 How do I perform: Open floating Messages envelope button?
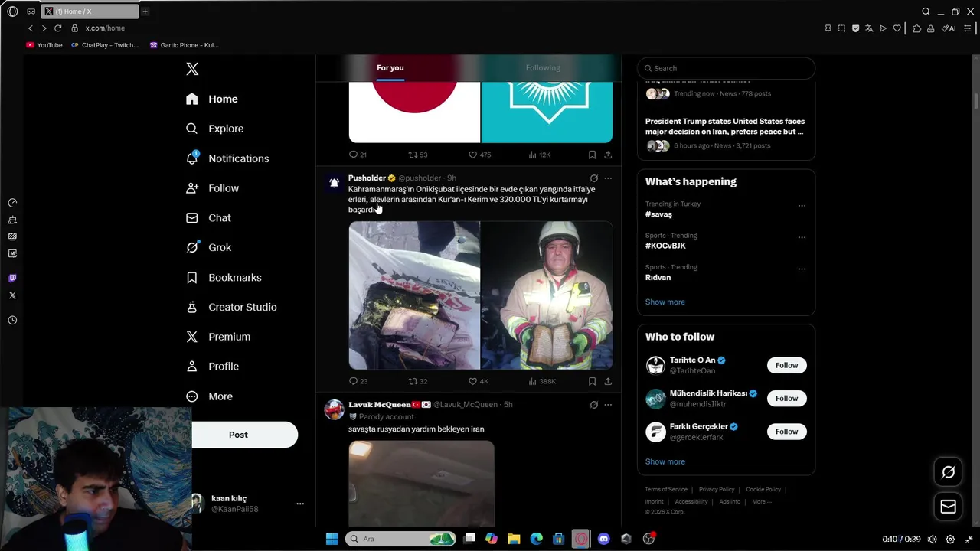pos(948,507)
